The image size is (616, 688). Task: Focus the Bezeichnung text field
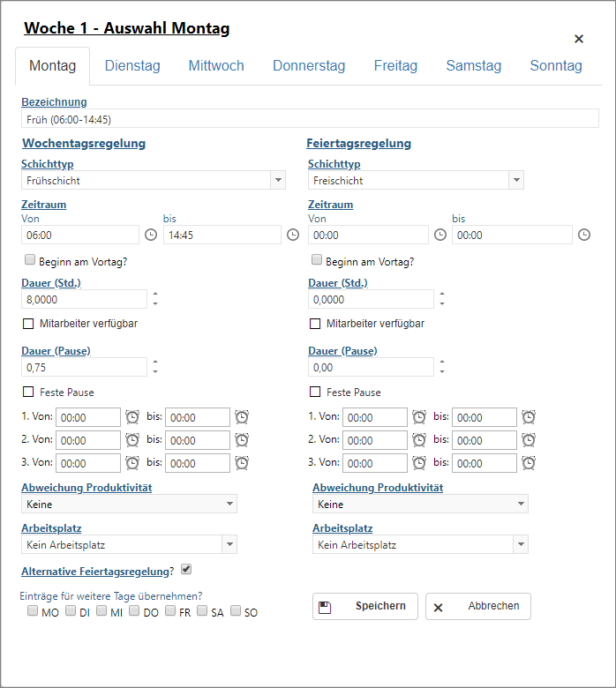pos(310,119)
